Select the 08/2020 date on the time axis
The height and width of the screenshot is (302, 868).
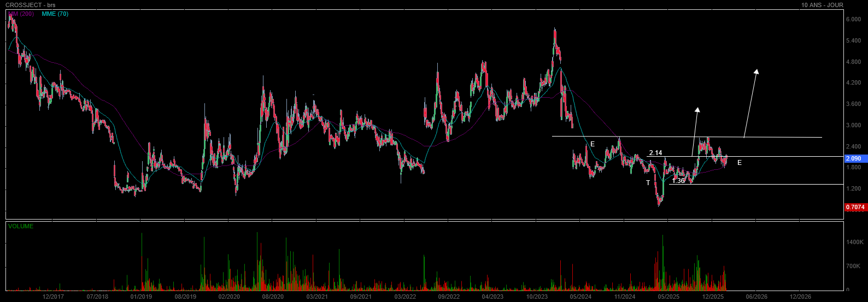[x=273, y=297]
